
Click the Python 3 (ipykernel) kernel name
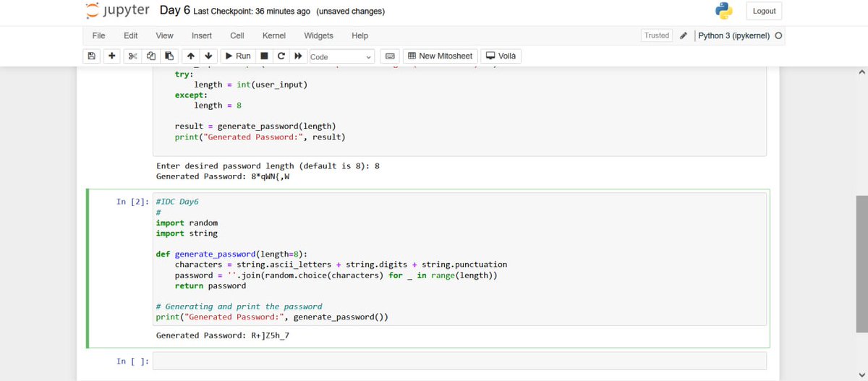733,35
